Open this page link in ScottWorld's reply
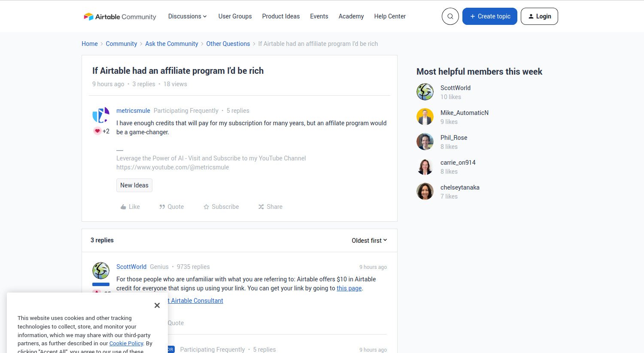Viewport: 644px width, 353px height. (349, 288)
